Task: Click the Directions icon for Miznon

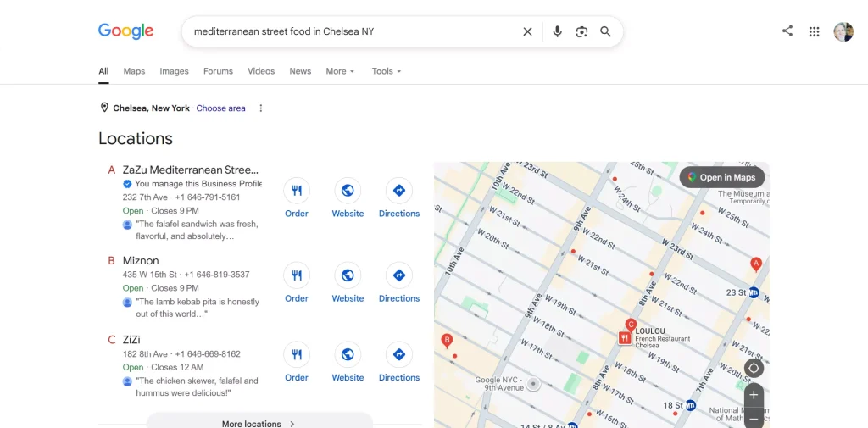Action: pyautogui.click(x=399, y=275)
